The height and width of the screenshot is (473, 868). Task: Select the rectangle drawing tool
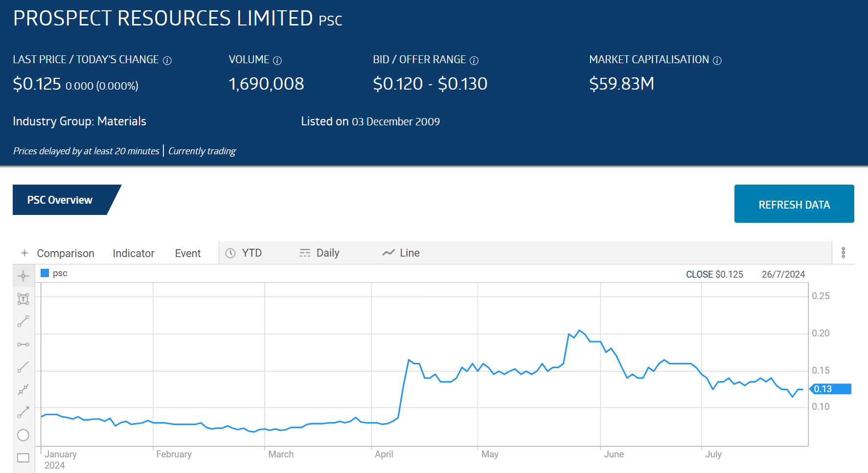23,458
